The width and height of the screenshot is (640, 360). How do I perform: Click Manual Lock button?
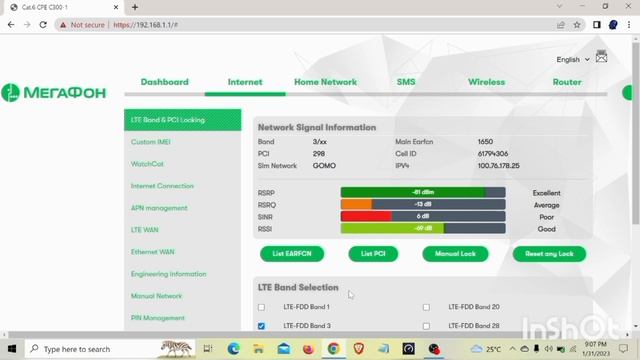pos(455,254)
